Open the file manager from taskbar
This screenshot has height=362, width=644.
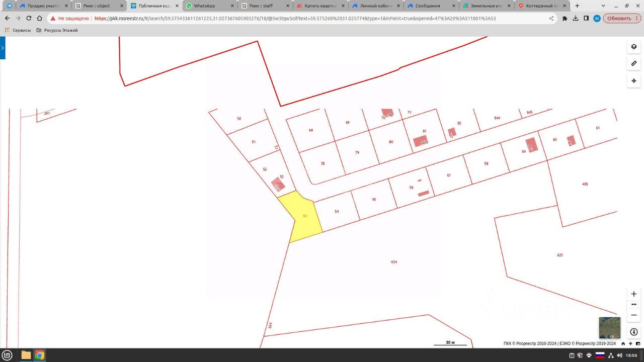tap(26, 355)
